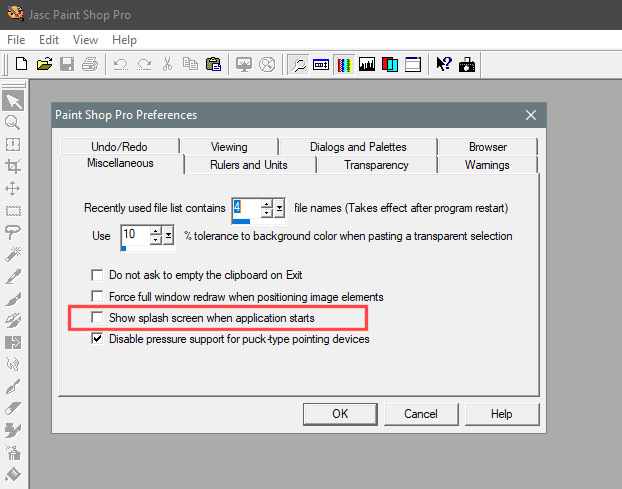This screenshot has width=622, height=489.
Task: Select the Crop tool
Action: point(13,167)
